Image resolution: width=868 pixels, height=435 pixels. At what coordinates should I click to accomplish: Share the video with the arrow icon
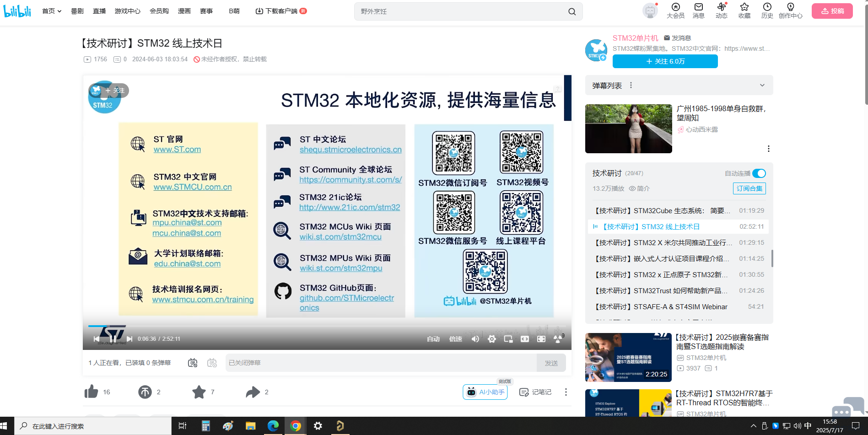(x=253, y=392)
